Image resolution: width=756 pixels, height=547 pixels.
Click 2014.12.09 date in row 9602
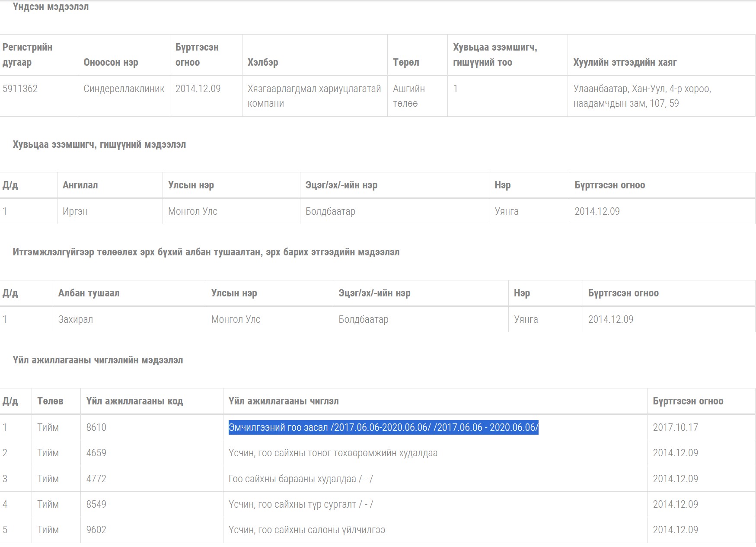pyautogui.click(x=675, y=530)
